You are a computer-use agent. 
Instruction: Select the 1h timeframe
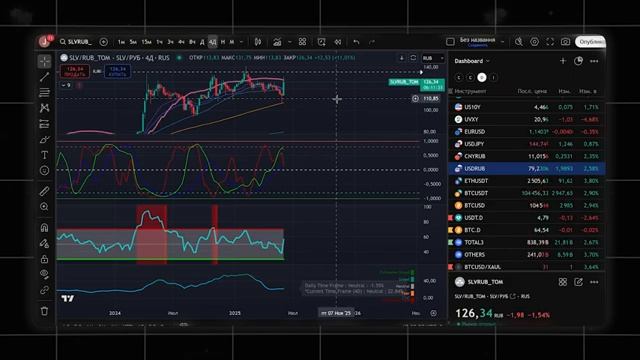(159, 42)
